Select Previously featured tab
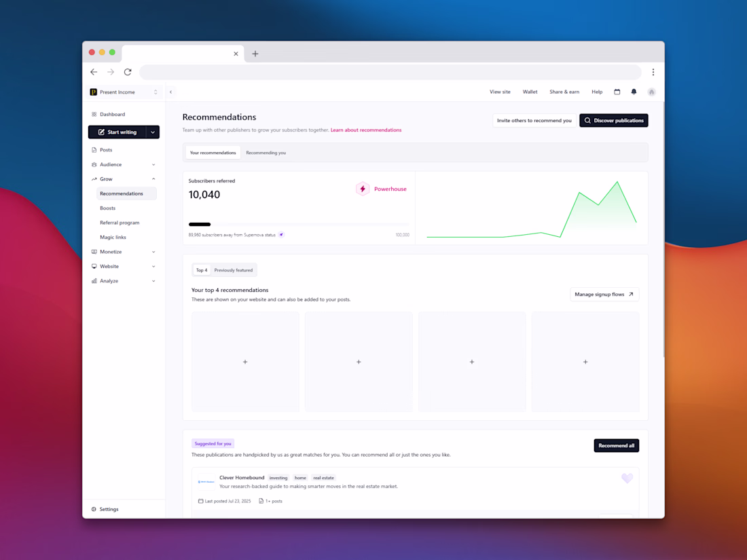 (234, 270)
